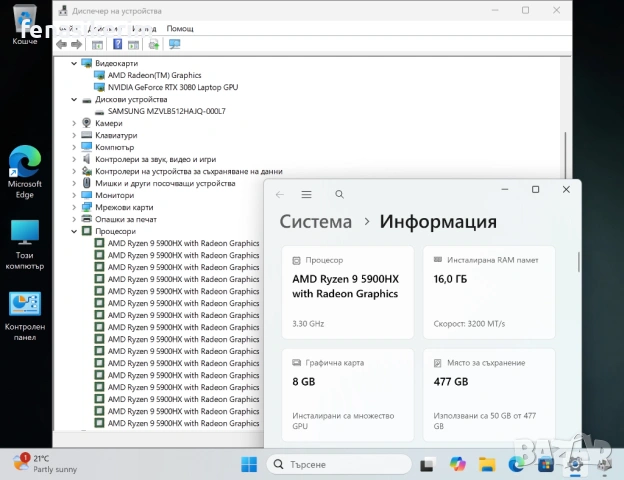This screenshot has width=624, height=480.
Task: Expand the Компютър category
Action: pyautogui.click(x=74, y=147)
